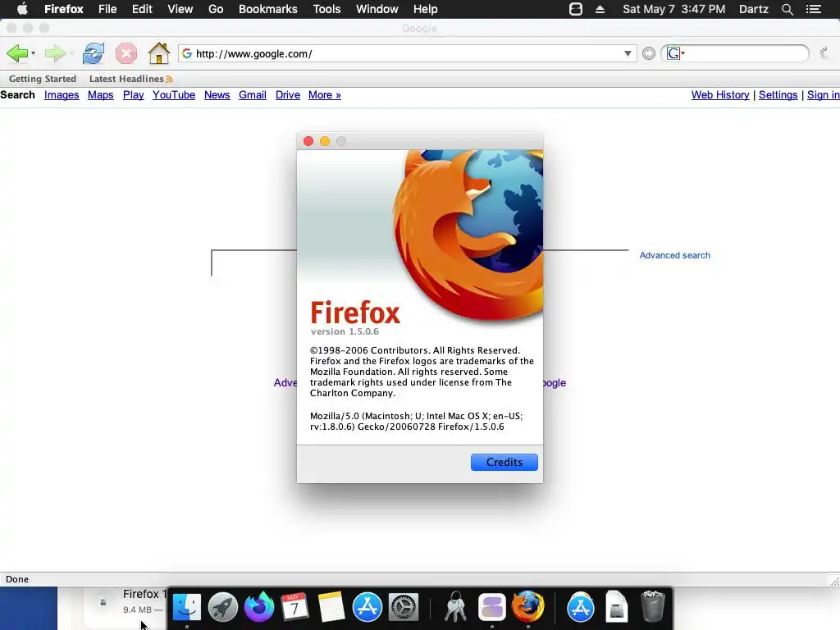The width and height of the screenshot is (840, 630).
Task: Open Google Images link
Action: pyautogui.click(x=62, y=95)
